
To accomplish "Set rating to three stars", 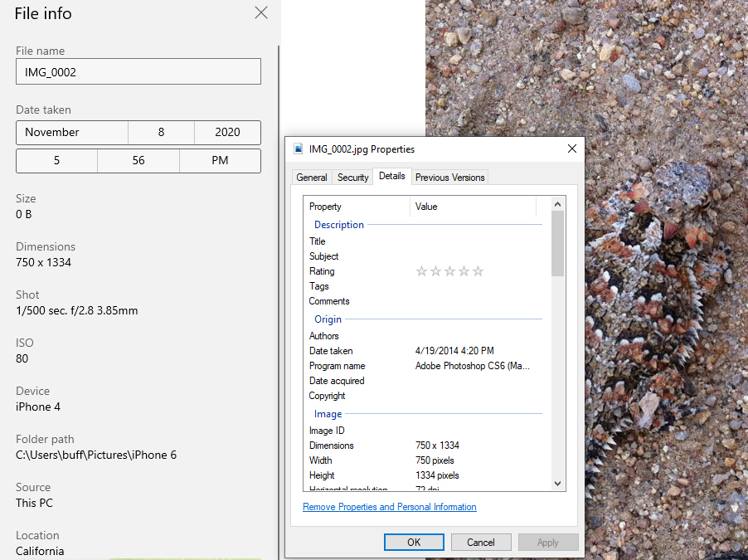I will point(449,271).
